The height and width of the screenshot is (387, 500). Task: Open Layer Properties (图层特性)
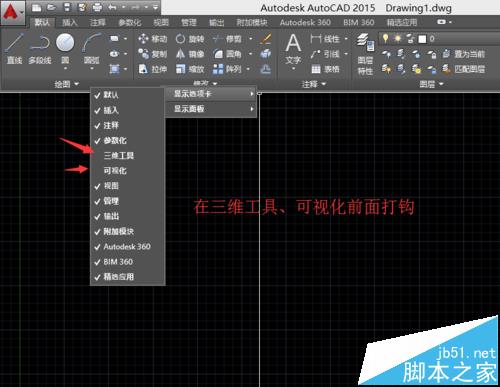365,53
